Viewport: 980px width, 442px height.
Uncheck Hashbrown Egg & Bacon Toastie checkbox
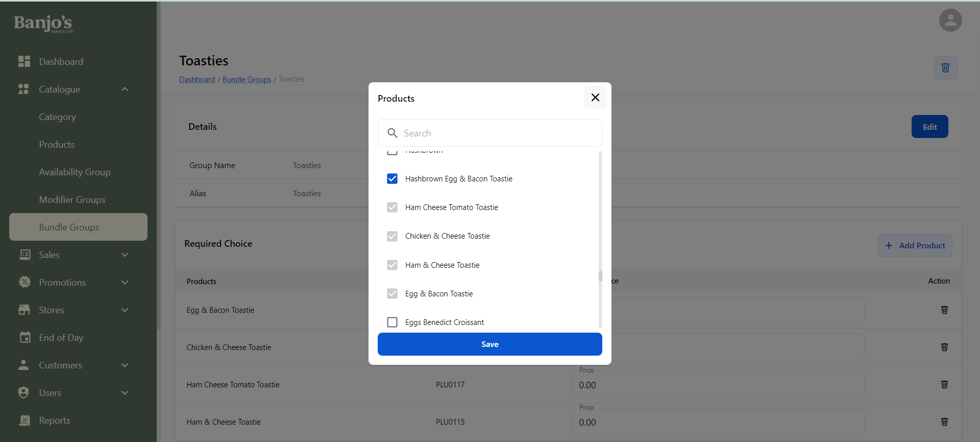coord(392,179)
